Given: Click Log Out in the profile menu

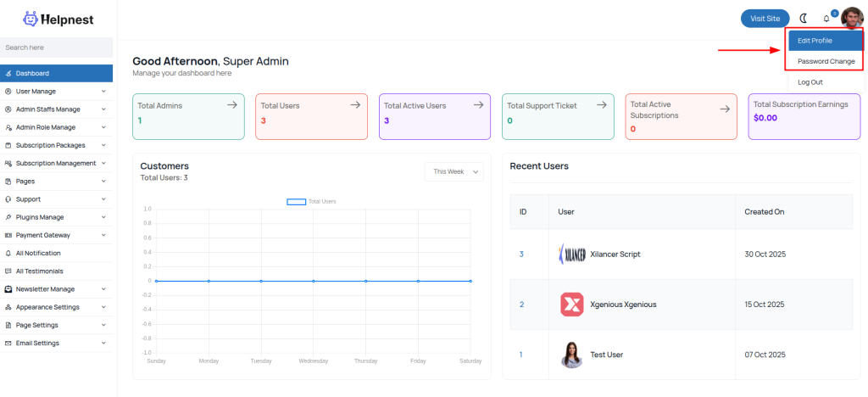Looking at the screenshot, I should pyautogui.click(x=810, y=82).
